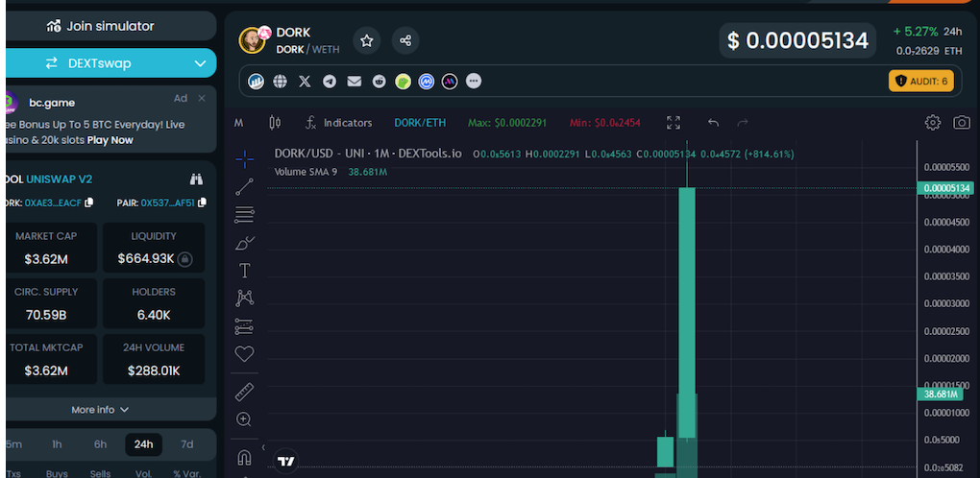The image size is (980, 478).
Task: Click the DORK token avatar
Action: (253, 41)
